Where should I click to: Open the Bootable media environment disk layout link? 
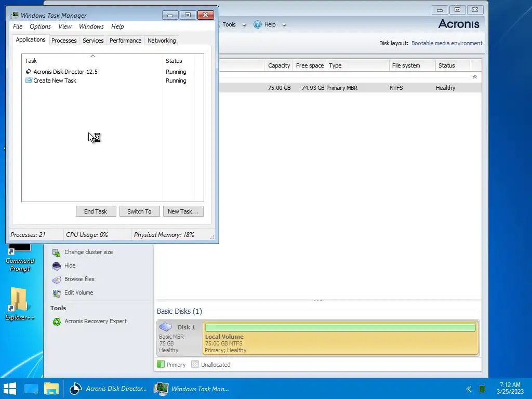[x=446, y=43]
